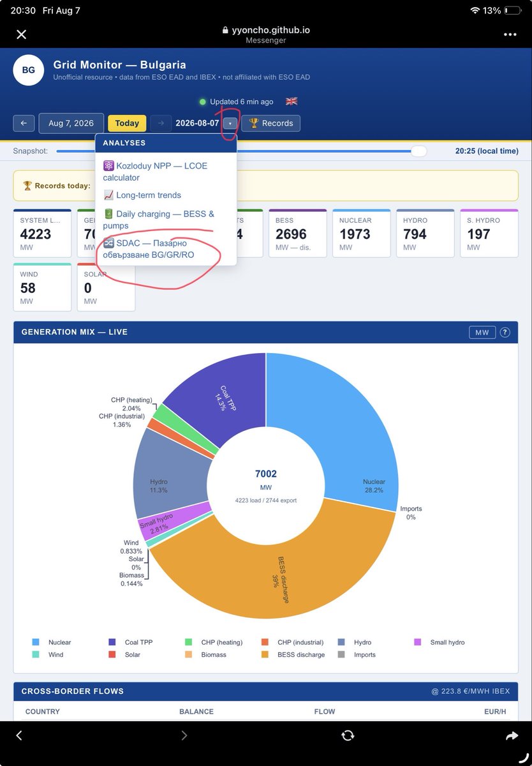The width and height of the screenshot is (532, 766).
Task: Switch language using the UK flag icon
Action: pyautogui.click(x=292, y=101)
